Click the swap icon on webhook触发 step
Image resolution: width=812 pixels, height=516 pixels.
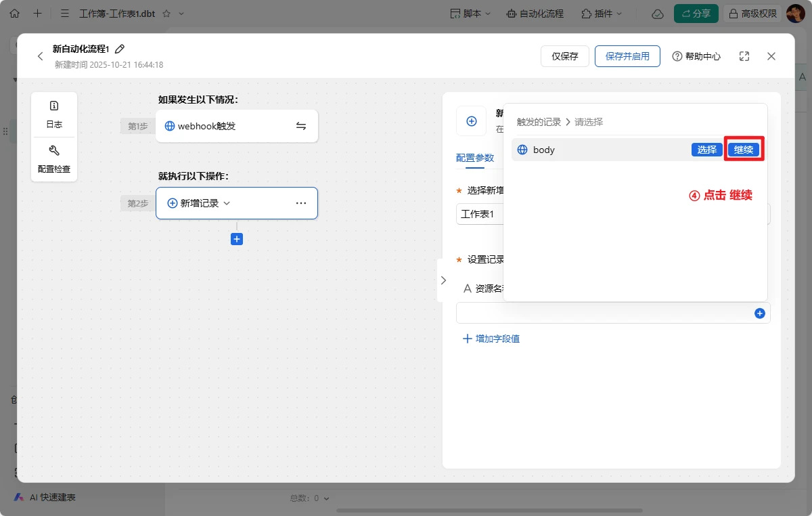point(301,126)
